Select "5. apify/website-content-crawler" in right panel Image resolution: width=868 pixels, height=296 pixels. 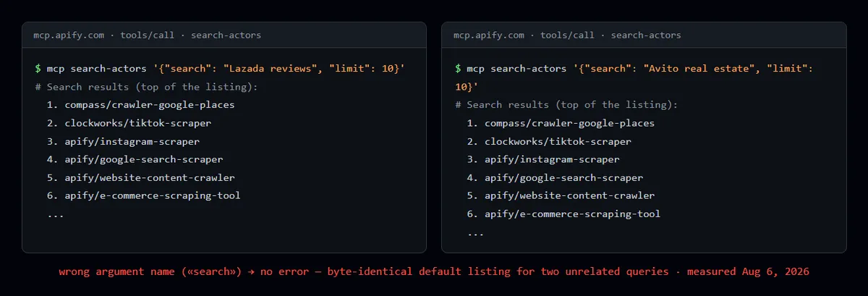coord(561,195)
